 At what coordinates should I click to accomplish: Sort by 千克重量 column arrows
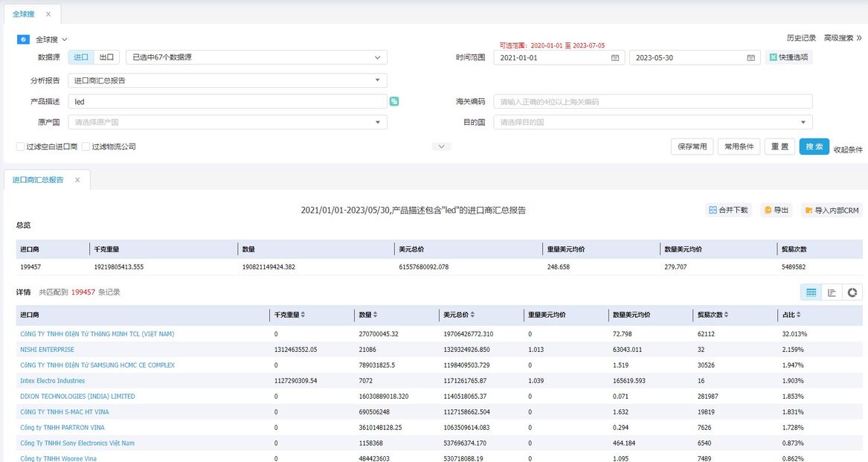[x=303, y=315]
